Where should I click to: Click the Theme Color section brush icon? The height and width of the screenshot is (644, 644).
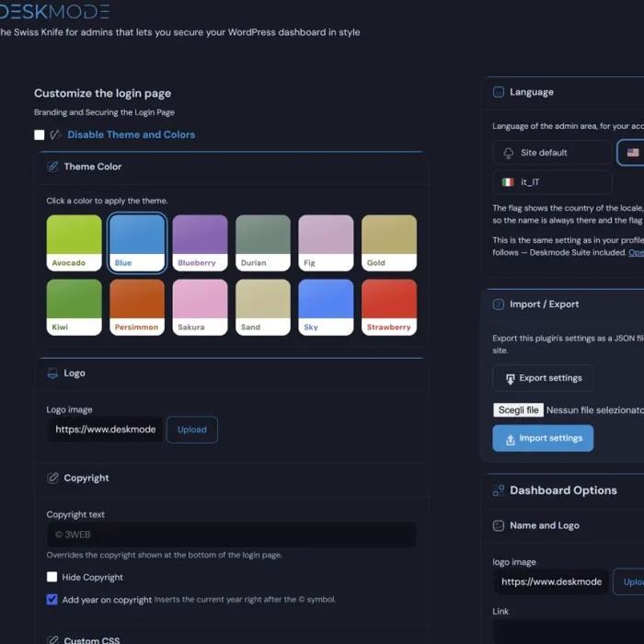52,167
